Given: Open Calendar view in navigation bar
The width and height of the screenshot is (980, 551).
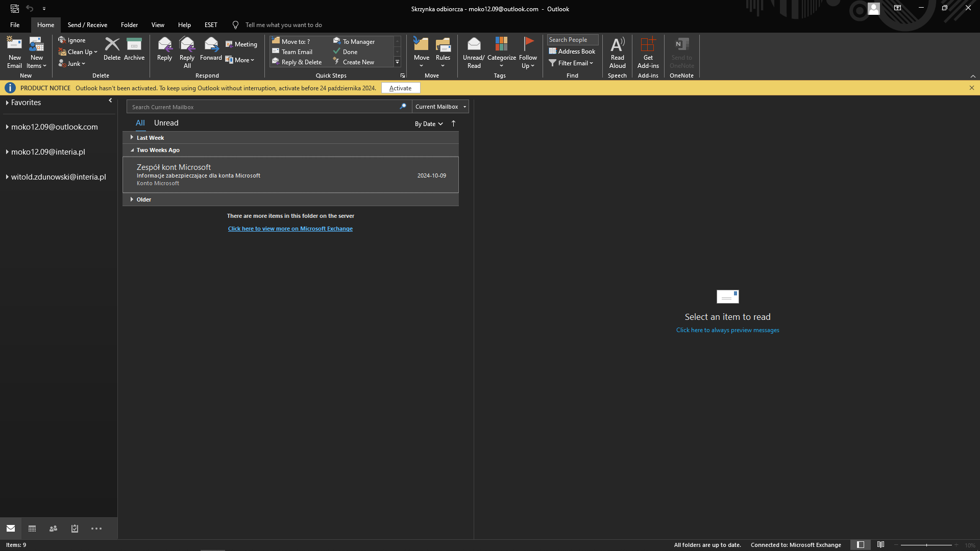Looking at the screenshot, I should (32, 529).
